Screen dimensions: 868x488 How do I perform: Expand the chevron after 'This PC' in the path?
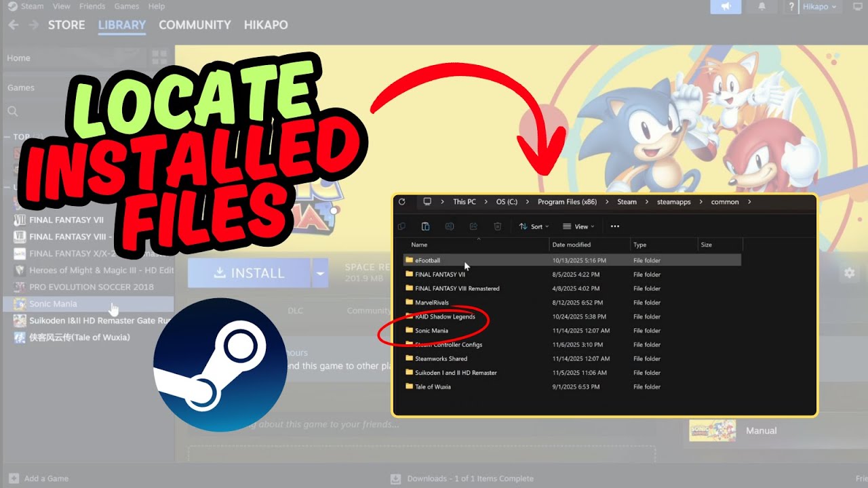pyautogui.click(x=486, y=202)
